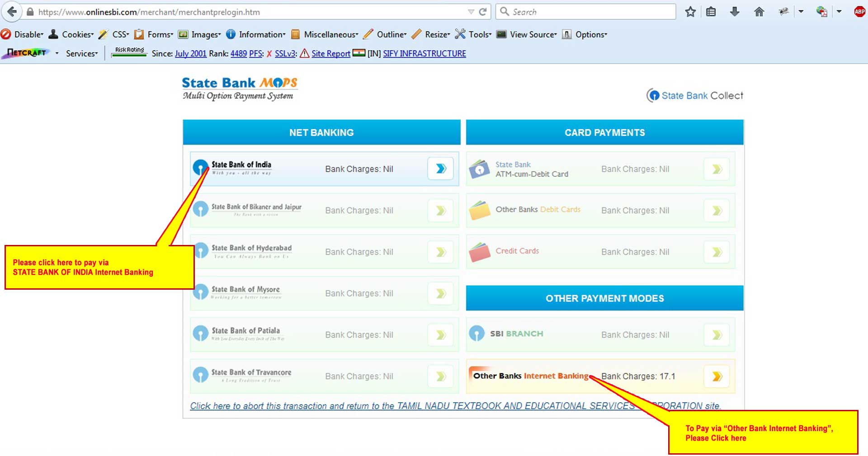Go to the browser home icon
The width and height of the screenshot is (868, 456).
(x=759, y=12)
